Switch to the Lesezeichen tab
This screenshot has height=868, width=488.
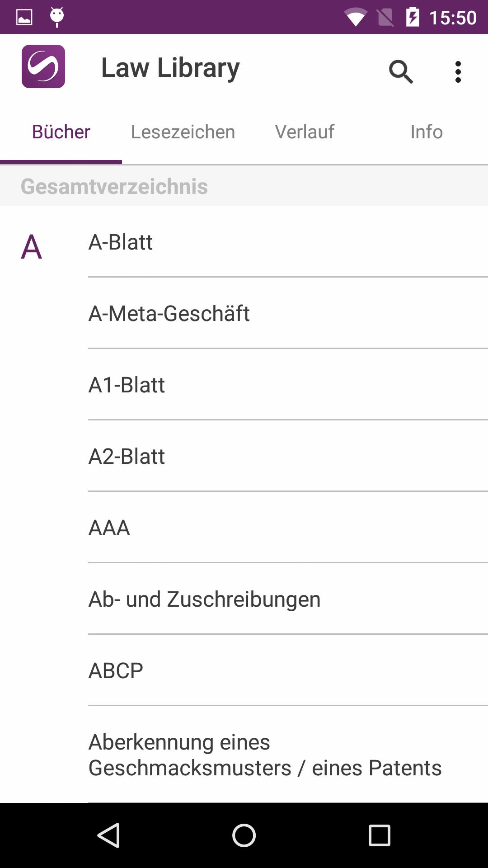(183, 132)
